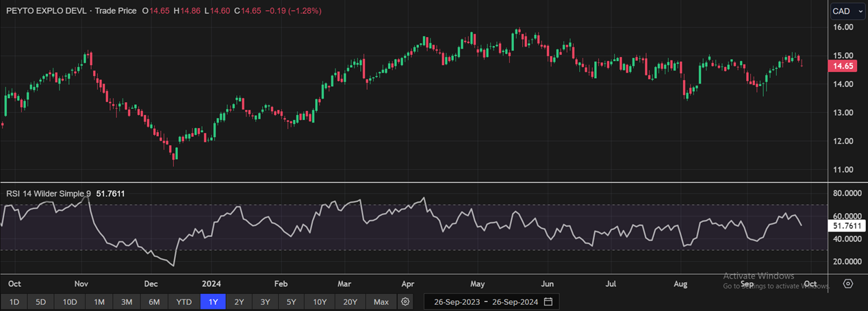Show the 5Y time range
Viewport: 868px width, 311px height.
point(292,301)
